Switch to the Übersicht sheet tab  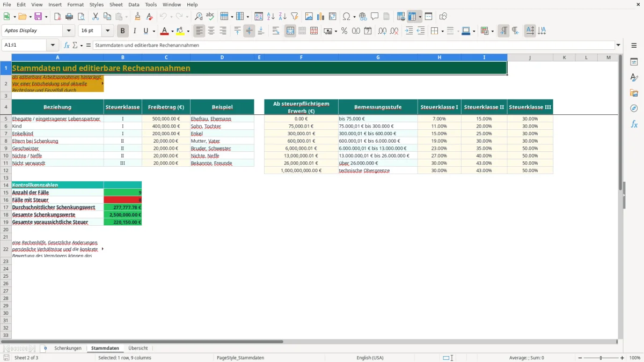click(x=138, y=348)
